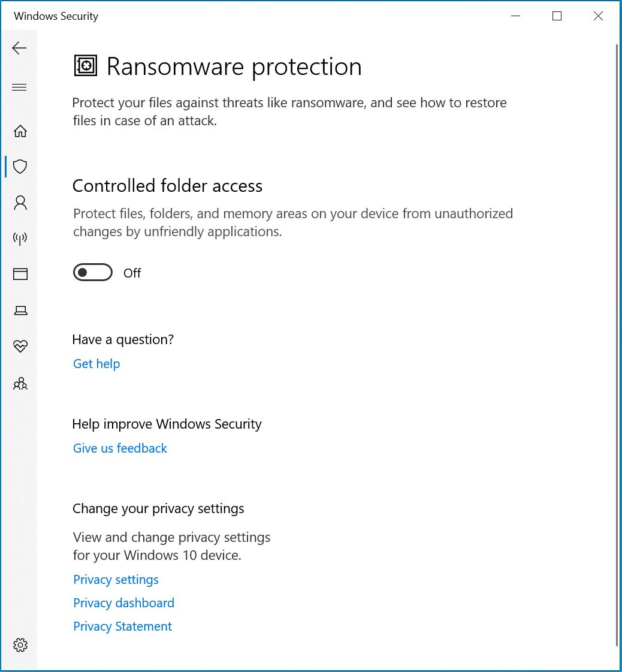Open the Home sidebar icon
This screenshot has width=622, height=672.
(x=20, y=131)
